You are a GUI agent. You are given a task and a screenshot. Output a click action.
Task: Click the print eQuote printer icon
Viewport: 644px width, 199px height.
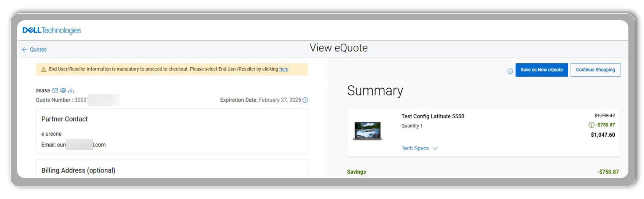click(63, 91)
